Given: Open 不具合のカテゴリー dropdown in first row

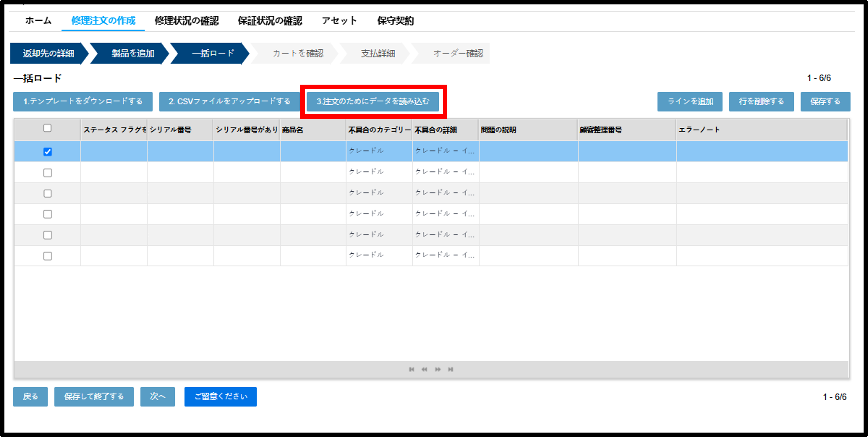Looking at the screenshot, I should pos(379,151).
